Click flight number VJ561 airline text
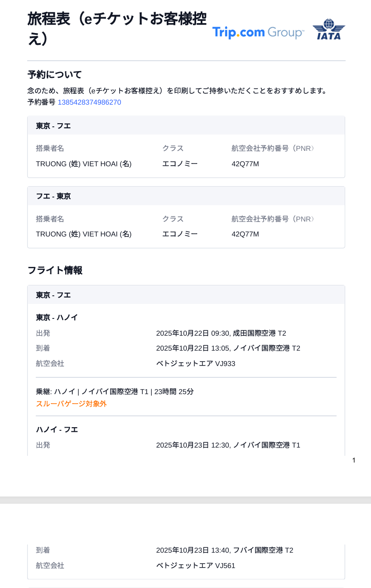The image size is (371, 588). [x=196, y=566]
